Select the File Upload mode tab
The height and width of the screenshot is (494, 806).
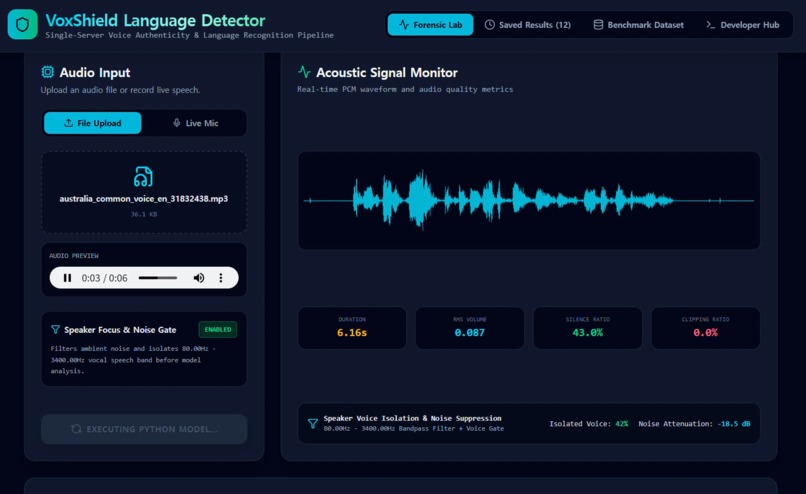point(93,123)
